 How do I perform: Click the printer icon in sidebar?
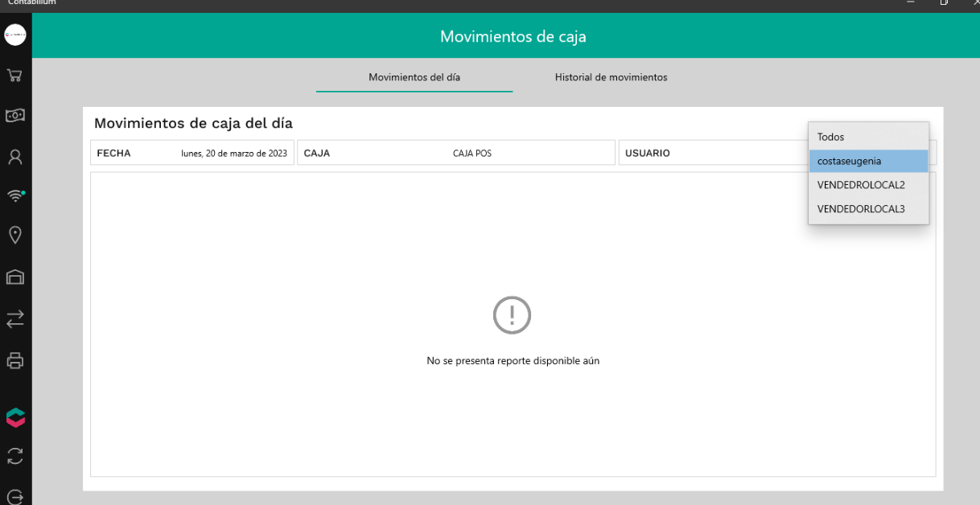click(x=15, y=360)
